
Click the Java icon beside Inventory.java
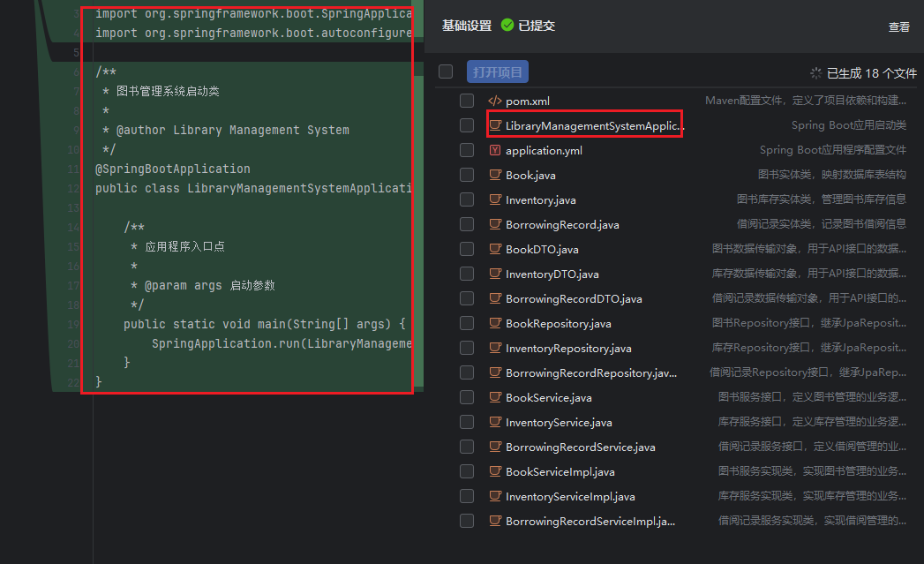[x=495, y=200]
